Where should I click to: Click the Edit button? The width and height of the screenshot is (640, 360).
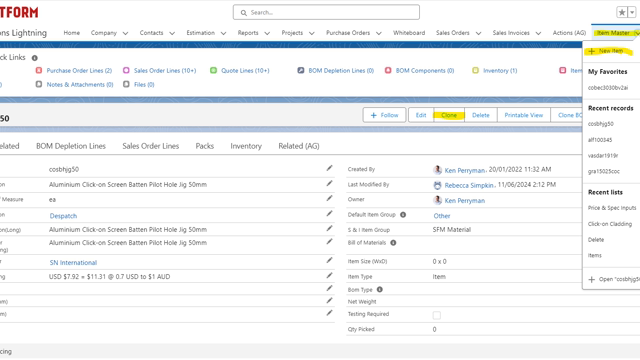tap(421, 115)
